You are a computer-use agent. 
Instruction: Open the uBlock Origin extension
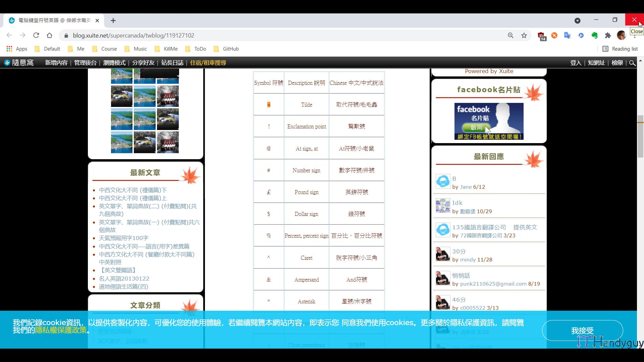541,35
